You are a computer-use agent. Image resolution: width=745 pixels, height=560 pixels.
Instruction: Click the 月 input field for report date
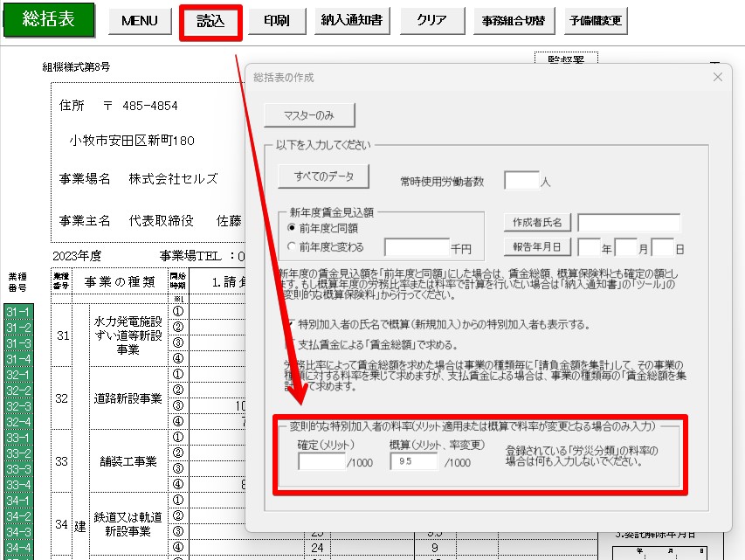pos(625,247)
